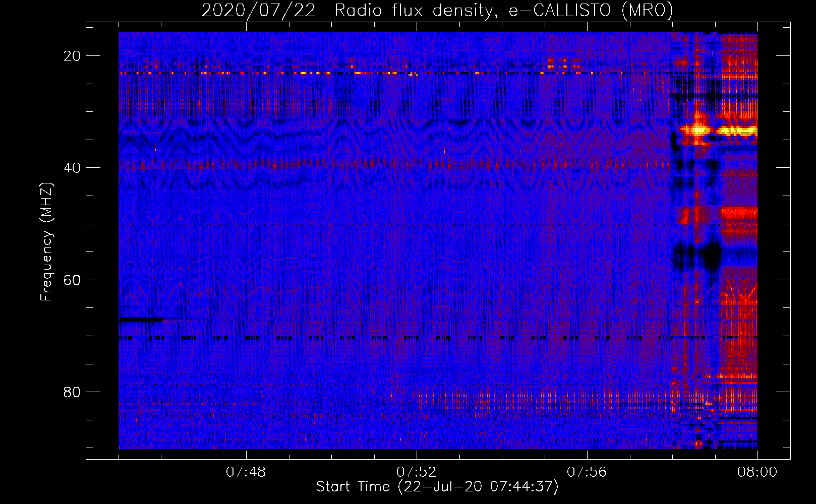Click the 60 MHz frequency tick label
Screen dimensions: 816x504
72,280
